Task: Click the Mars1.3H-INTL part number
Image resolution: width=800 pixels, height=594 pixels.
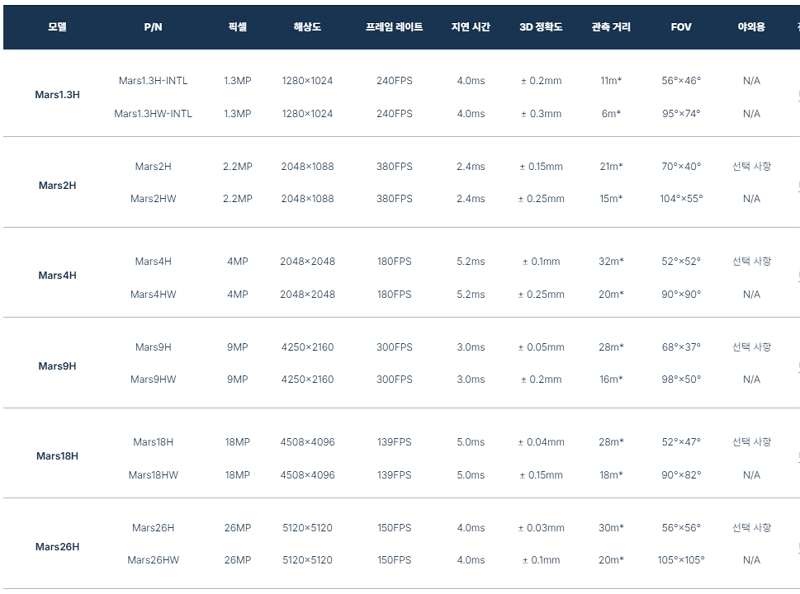Action: pyautogui.click(x=153, y=81)
